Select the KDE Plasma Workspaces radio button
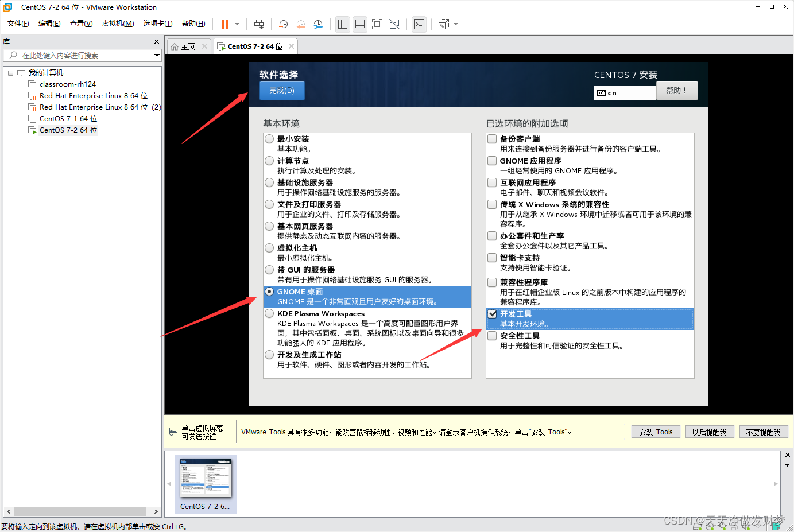 click(269, 313)
